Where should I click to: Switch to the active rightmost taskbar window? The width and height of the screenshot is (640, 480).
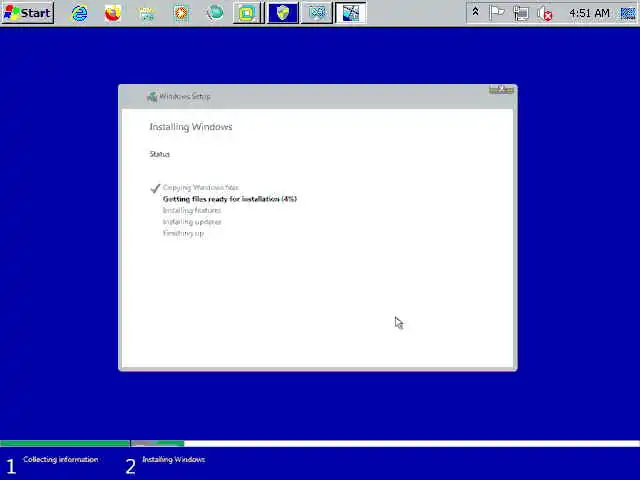[350, 13]
